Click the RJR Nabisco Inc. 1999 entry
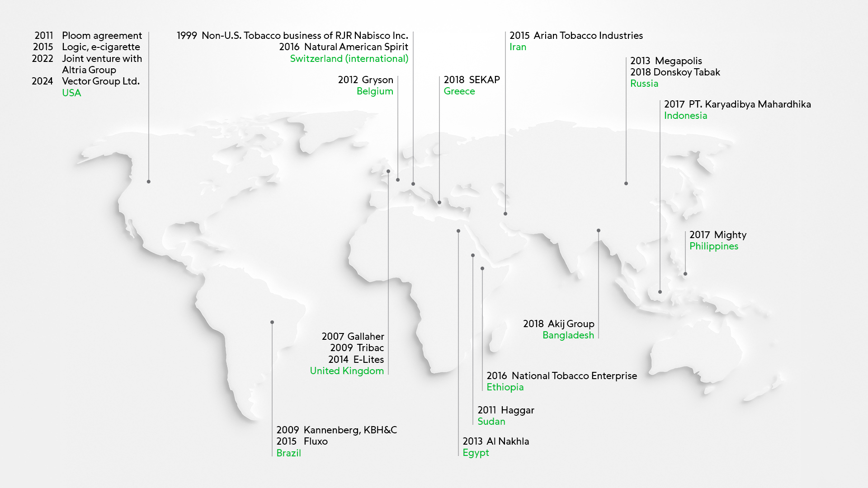868x488 pixels. [292, 36]
